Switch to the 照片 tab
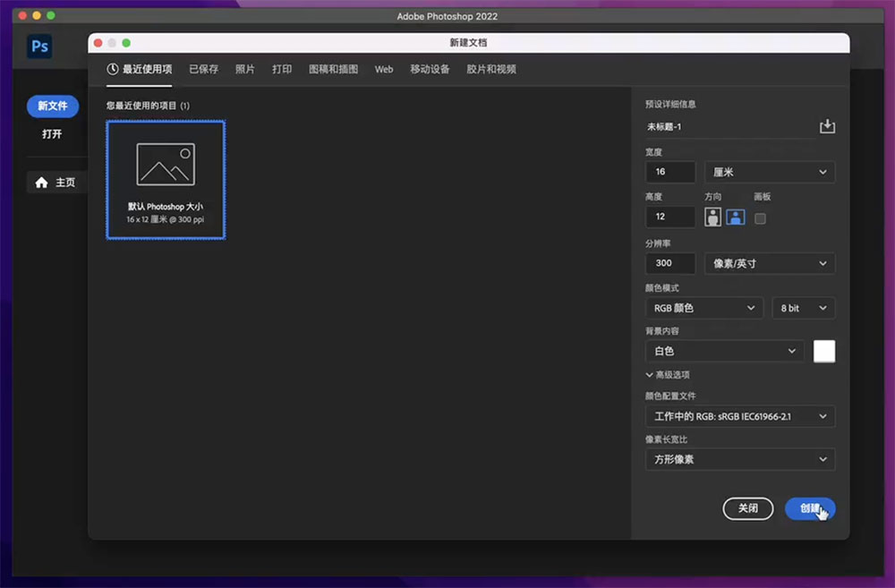This screenshot has height=588, width=895. point(245,69)
